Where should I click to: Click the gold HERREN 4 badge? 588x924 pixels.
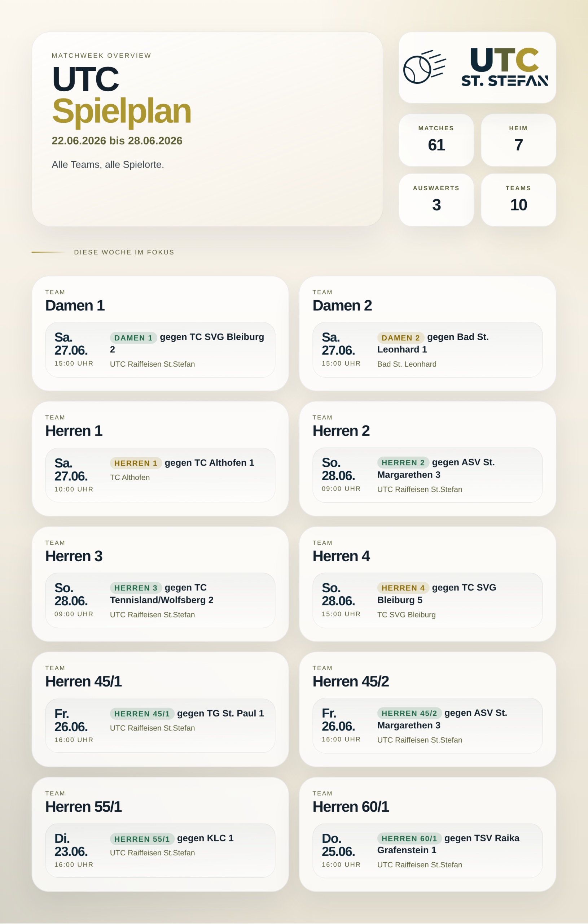tap(403, 588)
